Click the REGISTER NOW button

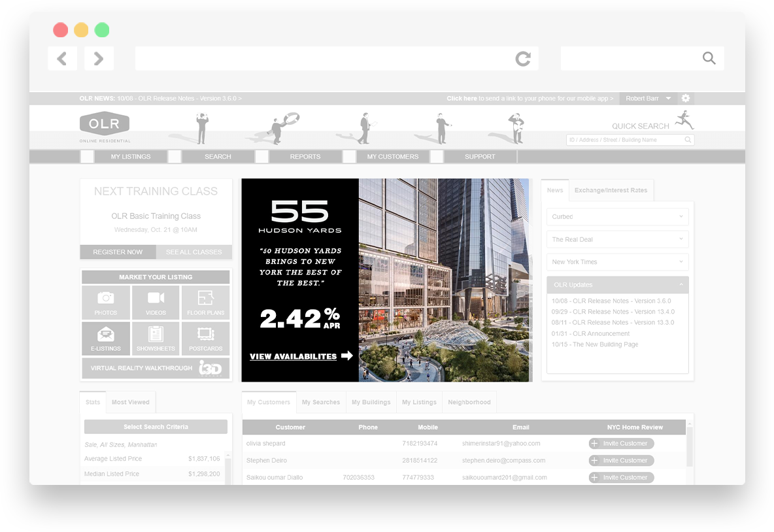118,252
